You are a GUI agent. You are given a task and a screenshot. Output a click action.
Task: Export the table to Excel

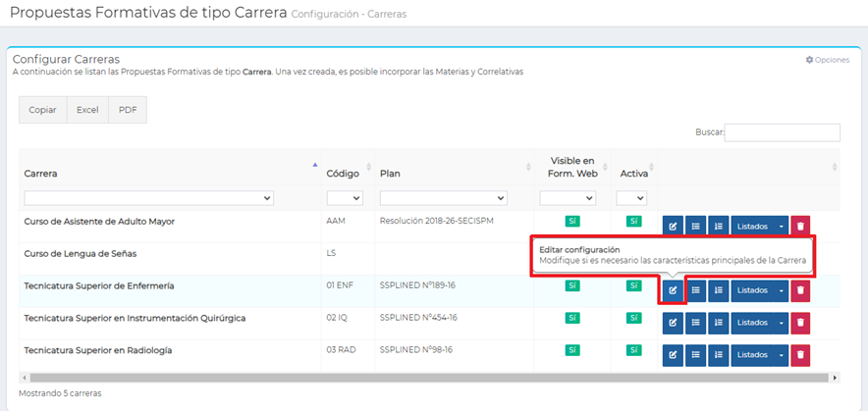click(x=87, y=110)
